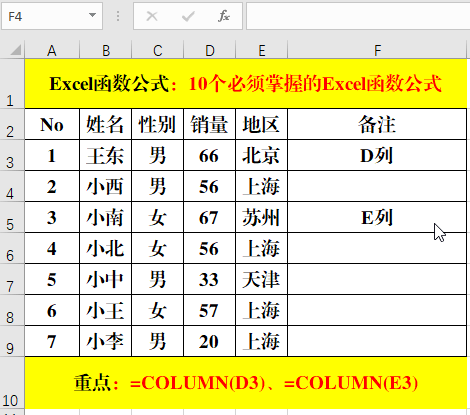Click the sales cell '57'

tap(210, 310)
